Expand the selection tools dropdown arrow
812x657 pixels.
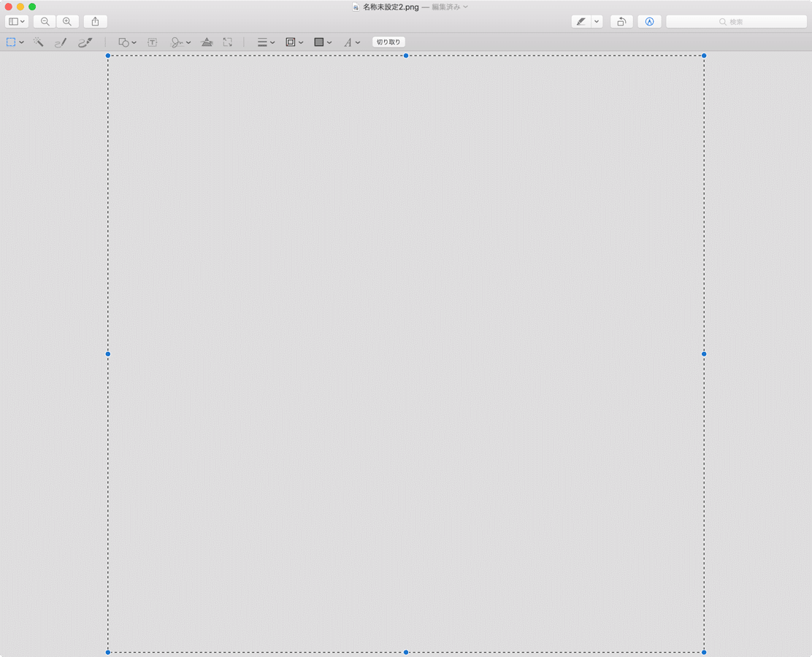click(x=21, y=42)
